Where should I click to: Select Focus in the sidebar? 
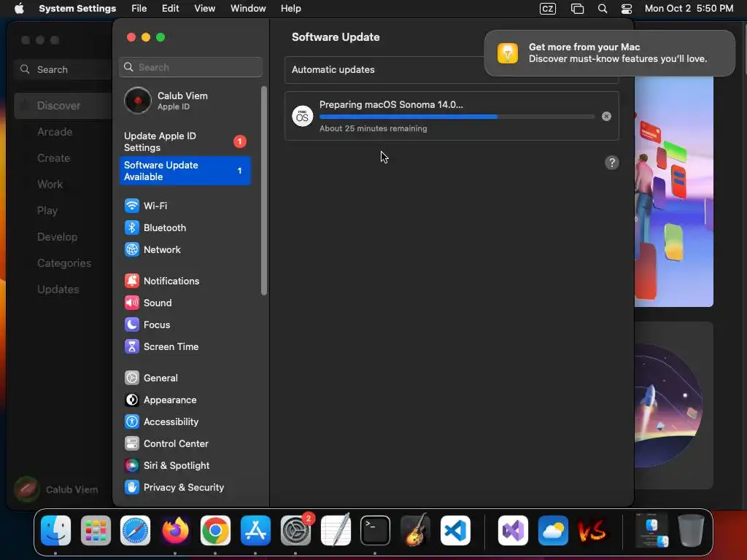click(185, 324)
